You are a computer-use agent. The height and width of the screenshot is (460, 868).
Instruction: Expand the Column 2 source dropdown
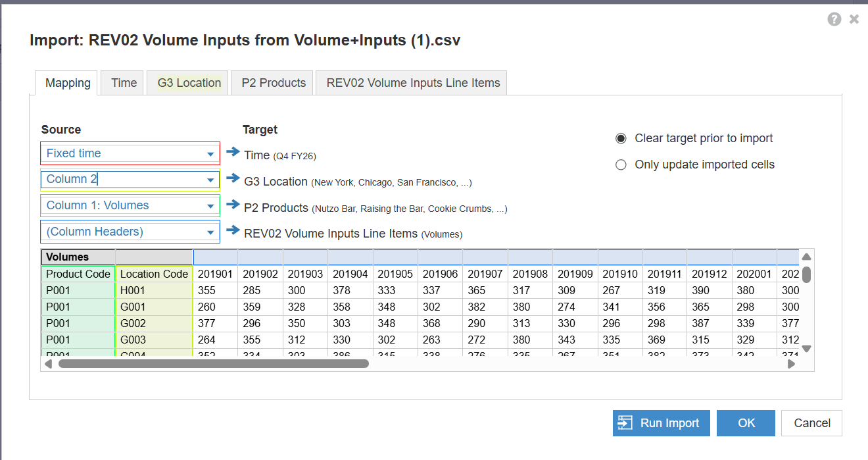(x=210, y=180)
